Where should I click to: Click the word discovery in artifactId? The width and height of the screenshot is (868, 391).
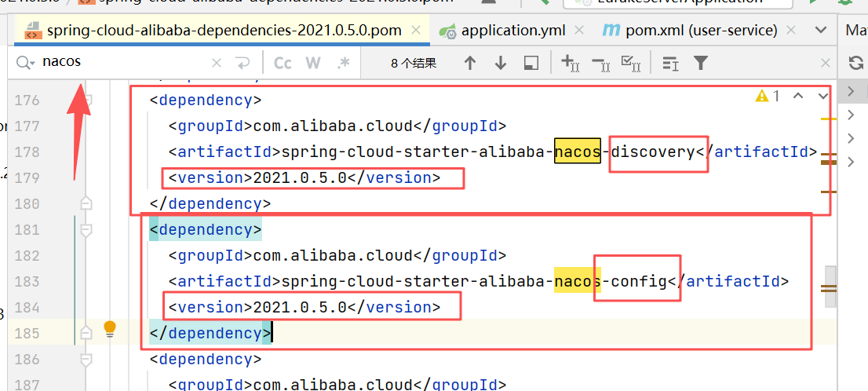coord(653,152)
